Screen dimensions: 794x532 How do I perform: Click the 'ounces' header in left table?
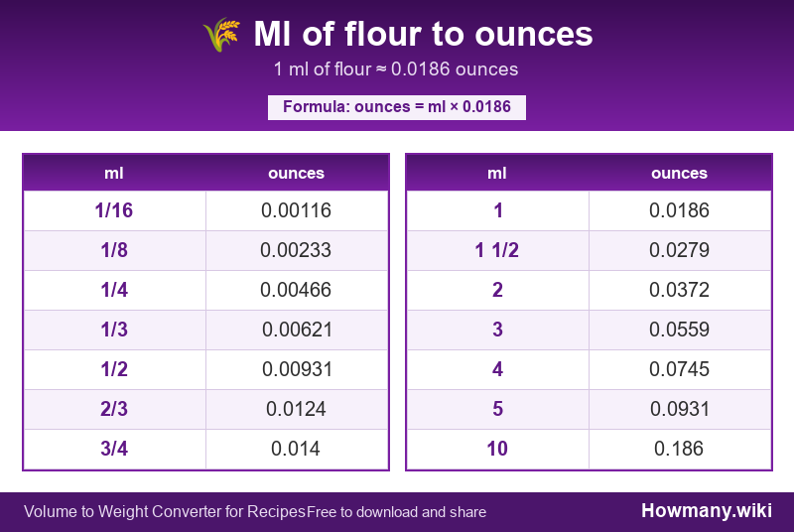click(x=296, y=173)
